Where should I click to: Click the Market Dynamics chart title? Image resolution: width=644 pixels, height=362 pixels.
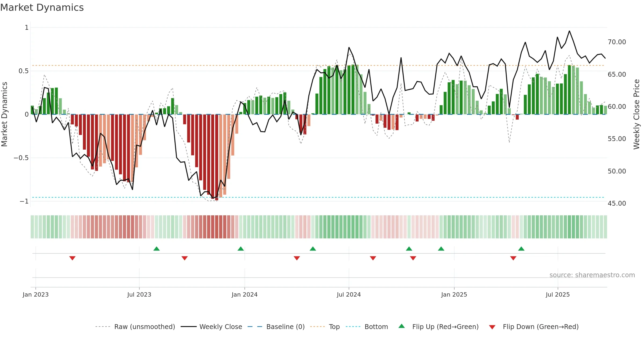[42, 8]
